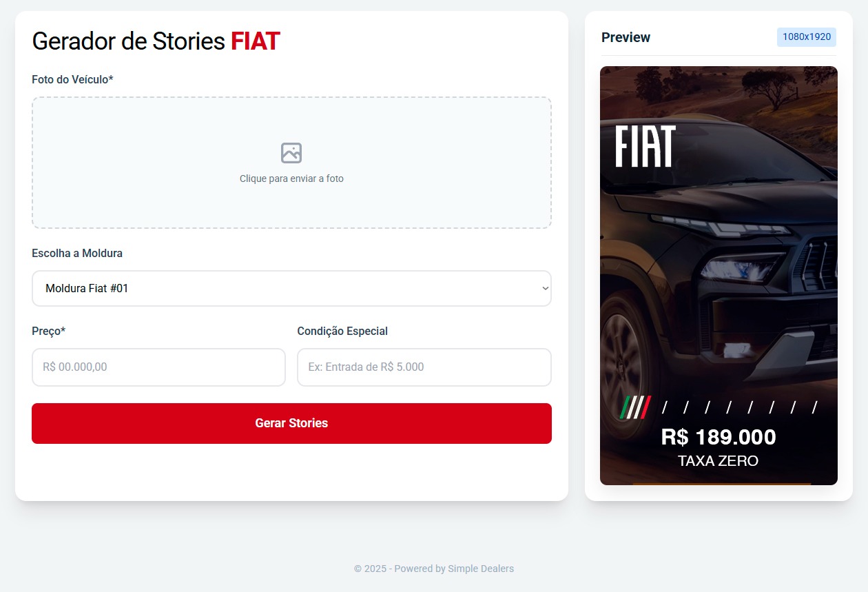The width and height of the screenshot is (868, 592).
Task: Click the 1080x1920 resolution badge
Action: [806, 37]
